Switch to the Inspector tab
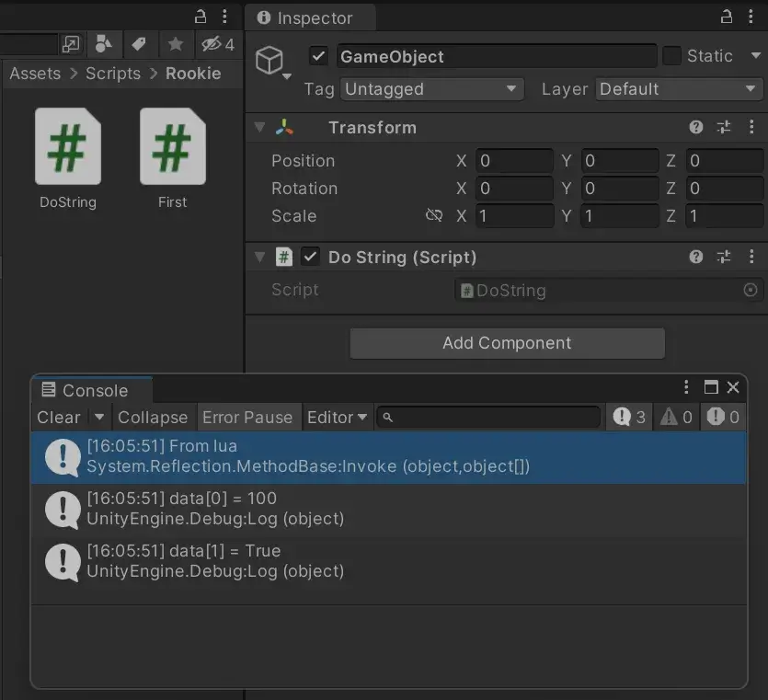The width and height of the screenshot is (768, 700). tap(311, 18)
